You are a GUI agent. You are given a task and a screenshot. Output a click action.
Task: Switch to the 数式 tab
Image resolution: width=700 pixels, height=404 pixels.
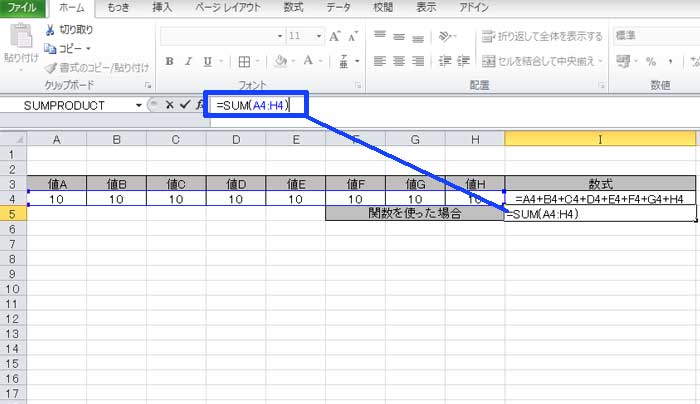[293, 8]
